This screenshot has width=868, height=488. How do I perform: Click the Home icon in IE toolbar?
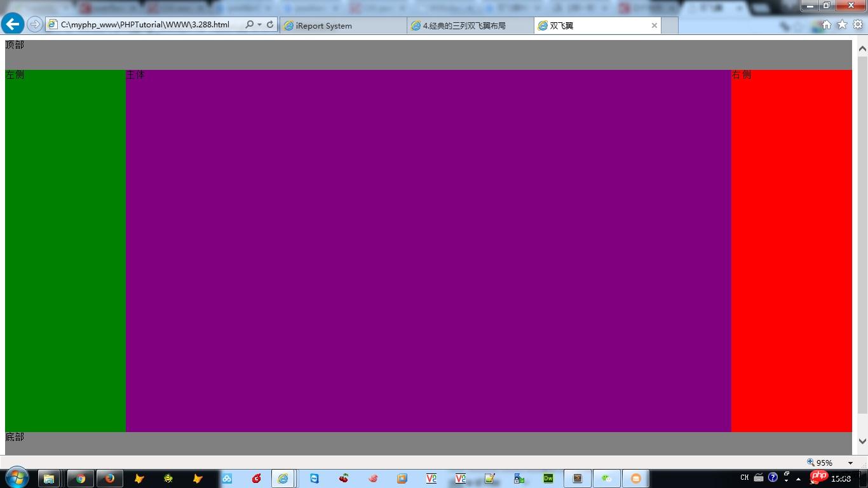click(827, 25)
